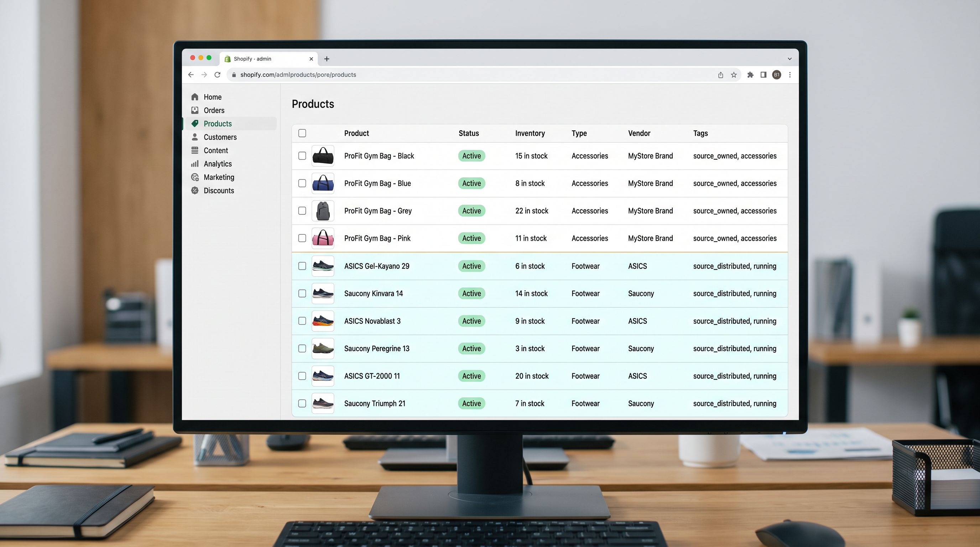Click the Marketing target icon
Screen dimensions: 980x547
[x=195, y=177]
